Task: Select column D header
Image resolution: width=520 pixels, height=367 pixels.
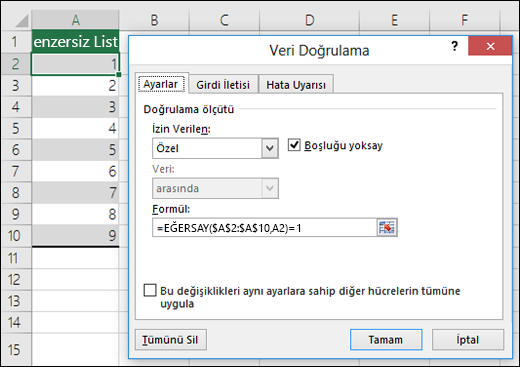Action: [310, 20]
